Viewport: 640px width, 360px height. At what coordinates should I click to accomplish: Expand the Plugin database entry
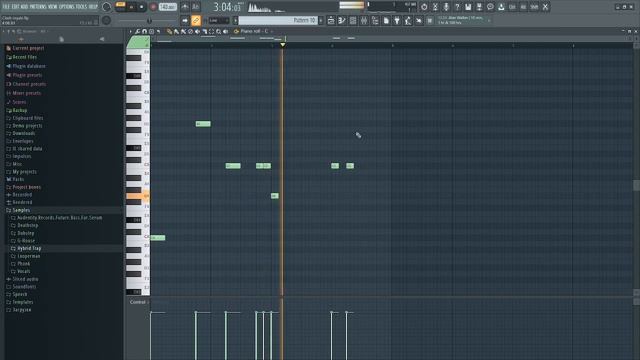[x=29, y=66]
